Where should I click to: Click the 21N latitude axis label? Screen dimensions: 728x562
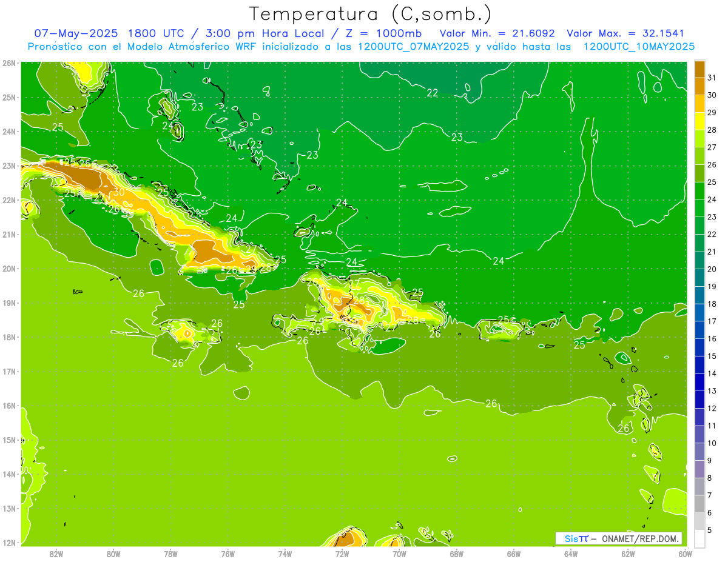8,234
